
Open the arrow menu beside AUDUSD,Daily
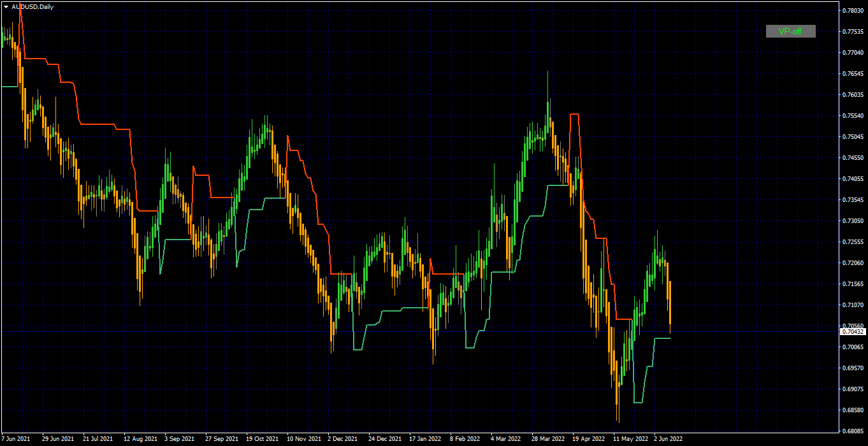6,6
